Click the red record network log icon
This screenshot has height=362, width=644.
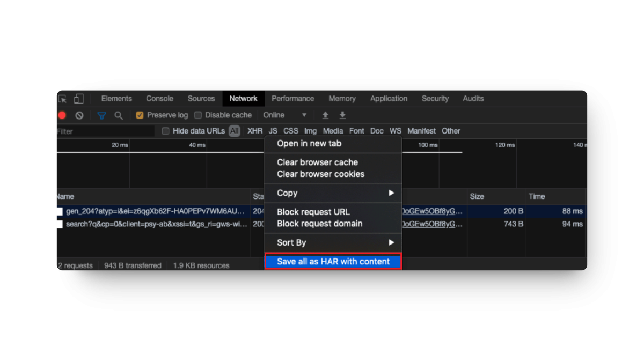[x=62, y=115]
